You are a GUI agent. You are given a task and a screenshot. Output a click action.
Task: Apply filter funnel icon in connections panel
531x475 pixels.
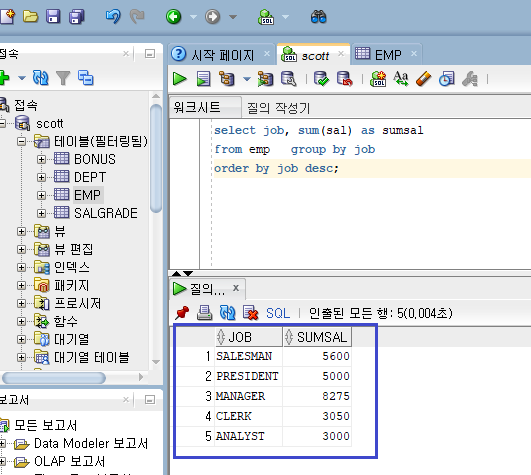point(63,78)
